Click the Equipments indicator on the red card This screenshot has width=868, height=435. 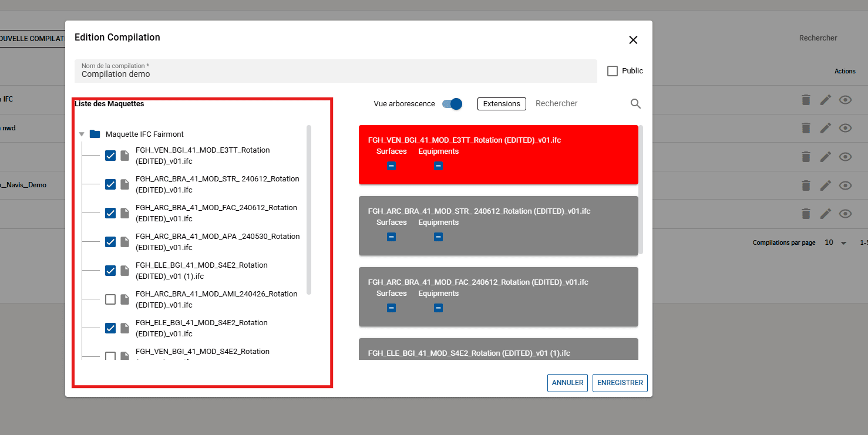click(x=438, y=166)
